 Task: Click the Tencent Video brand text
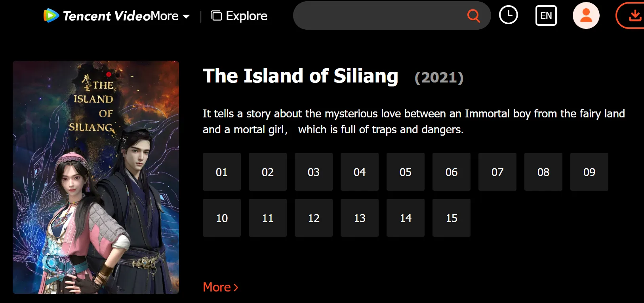(107, 16)
